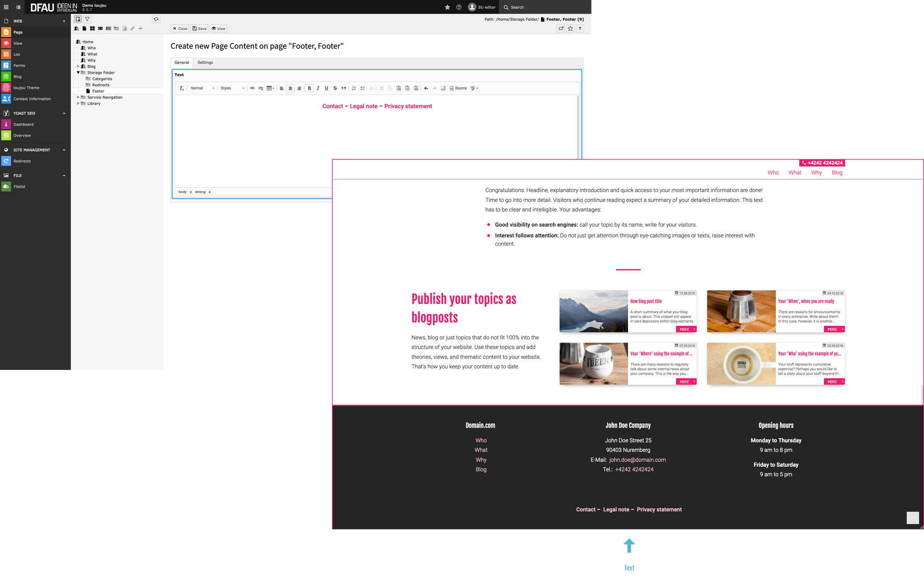Bookmark page with the star shortcut icon

(x=570, y=28)
